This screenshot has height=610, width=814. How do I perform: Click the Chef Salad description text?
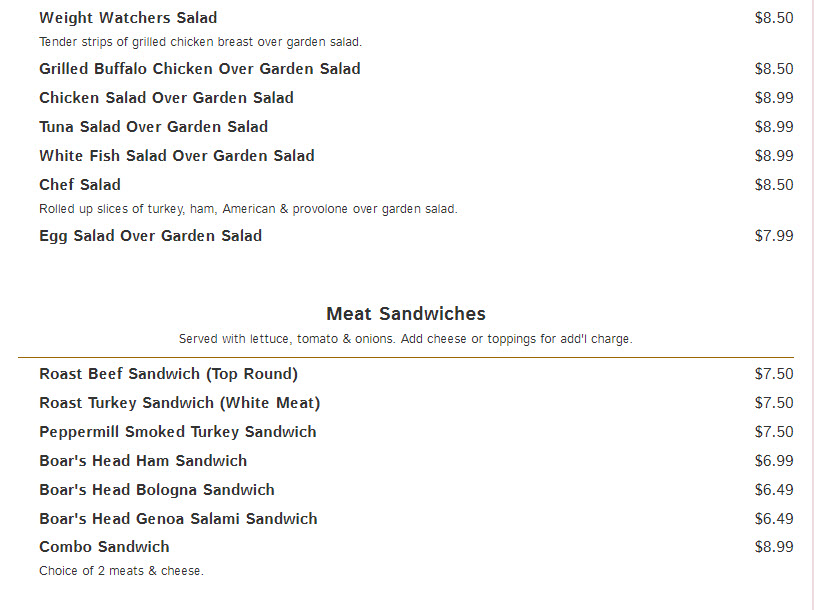(x=248, y=209)
